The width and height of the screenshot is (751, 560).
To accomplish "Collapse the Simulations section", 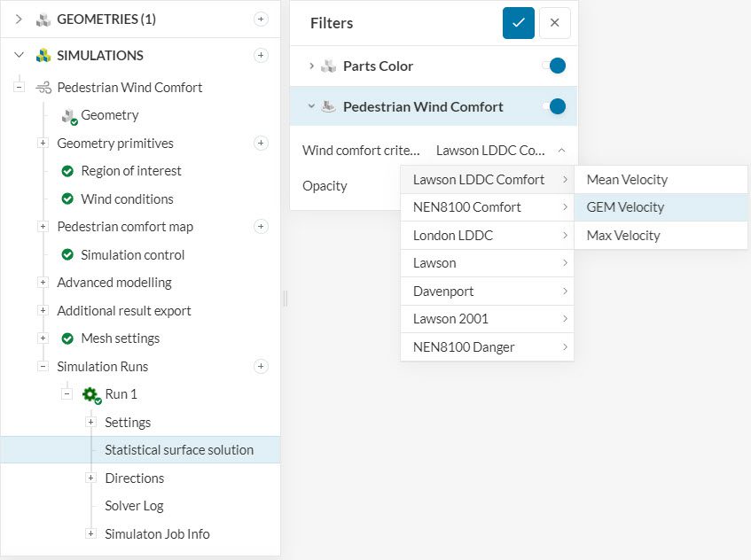I will [20, 55].
